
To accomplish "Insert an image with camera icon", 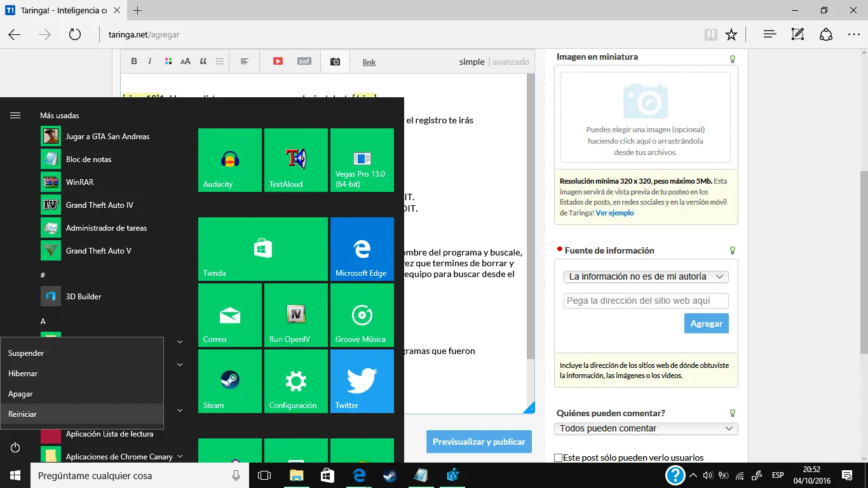I will [335, 62].
